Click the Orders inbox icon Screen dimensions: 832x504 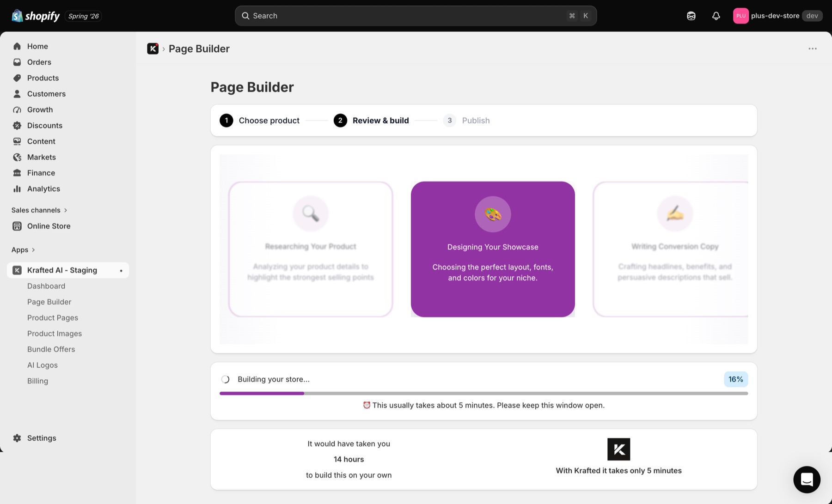coord(17,62)
